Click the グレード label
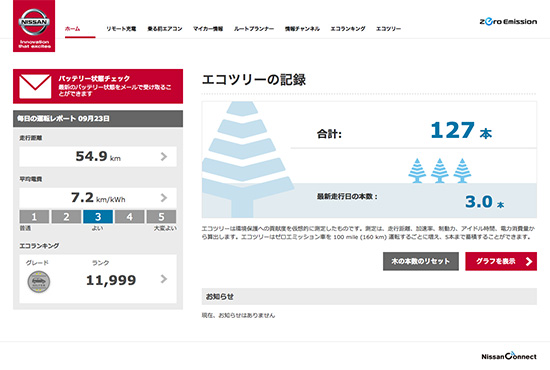The width and height of the screenshot is (550, 370). point(37,263)
